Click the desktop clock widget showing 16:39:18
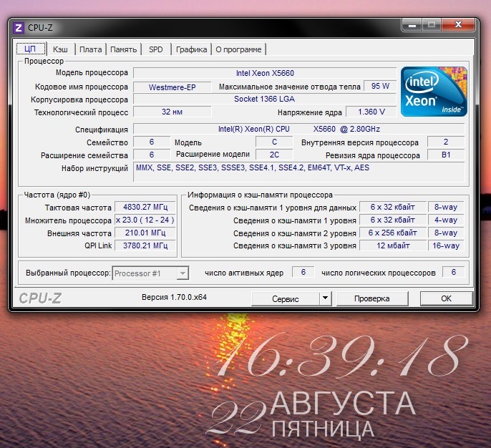The height and width of the screenshot is (448, 491). click(x=341, y=356)
